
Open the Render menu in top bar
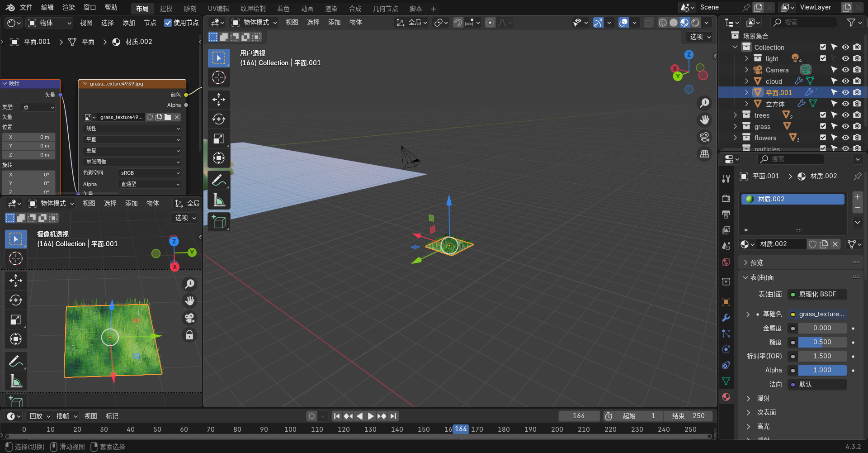tap(68, 8)
